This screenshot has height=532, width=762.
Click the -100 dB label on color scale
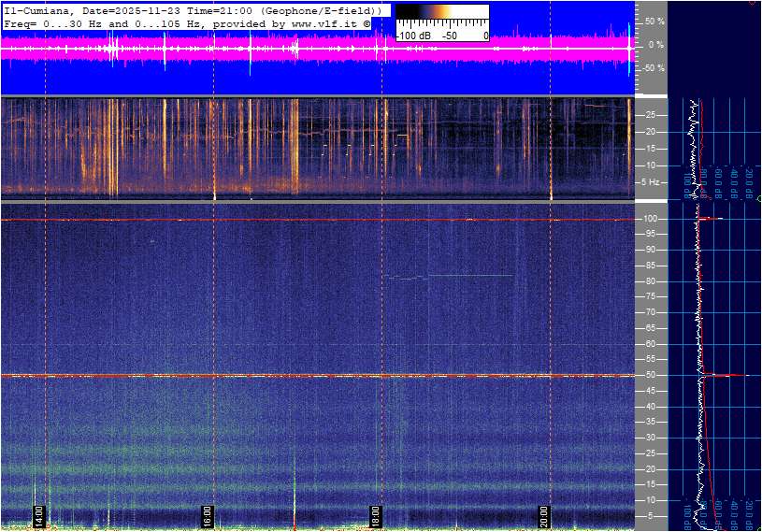[x=413, y=36]
